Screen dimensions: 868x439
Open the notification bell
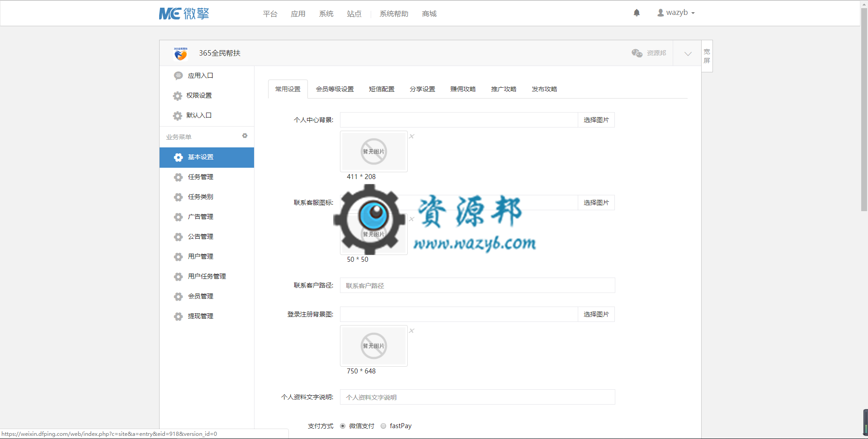click(637, 13)
